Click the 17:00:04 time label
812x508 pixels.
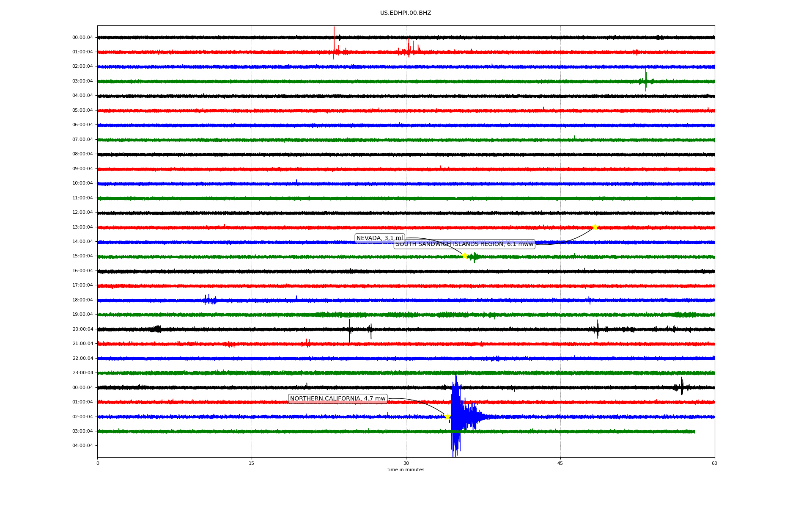pos(82,285)
